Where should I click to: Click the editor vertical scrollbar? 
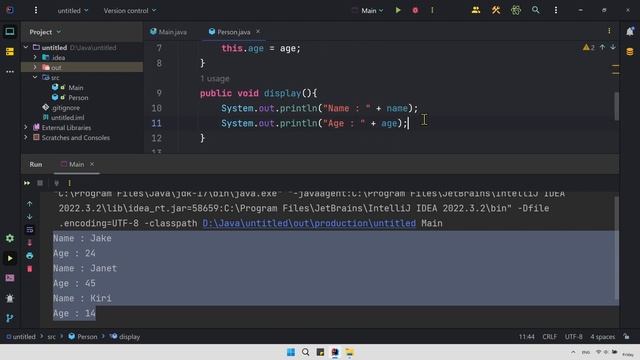(x=616, y=106)
